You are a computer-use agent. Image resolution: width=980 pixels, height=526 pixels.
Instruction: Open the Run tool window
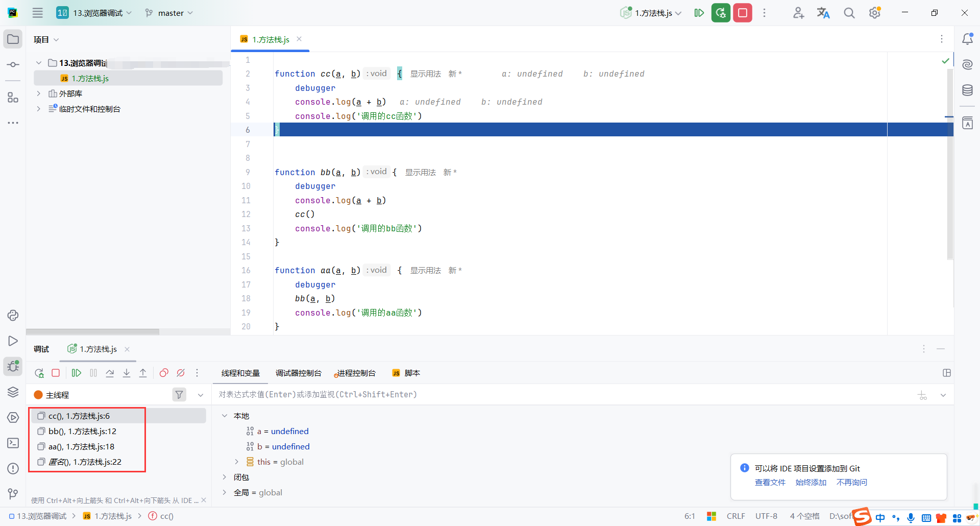[13, 341]
